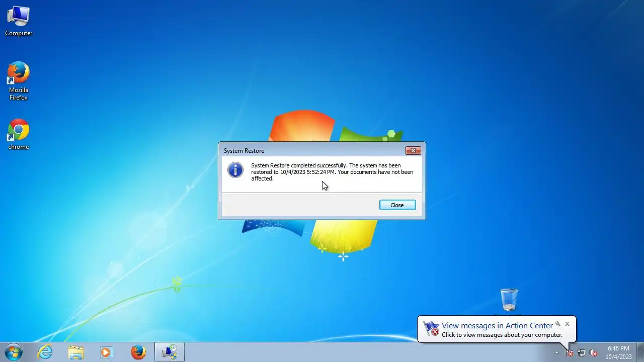Open notification balloon wrench settings icon

(558, 324)
